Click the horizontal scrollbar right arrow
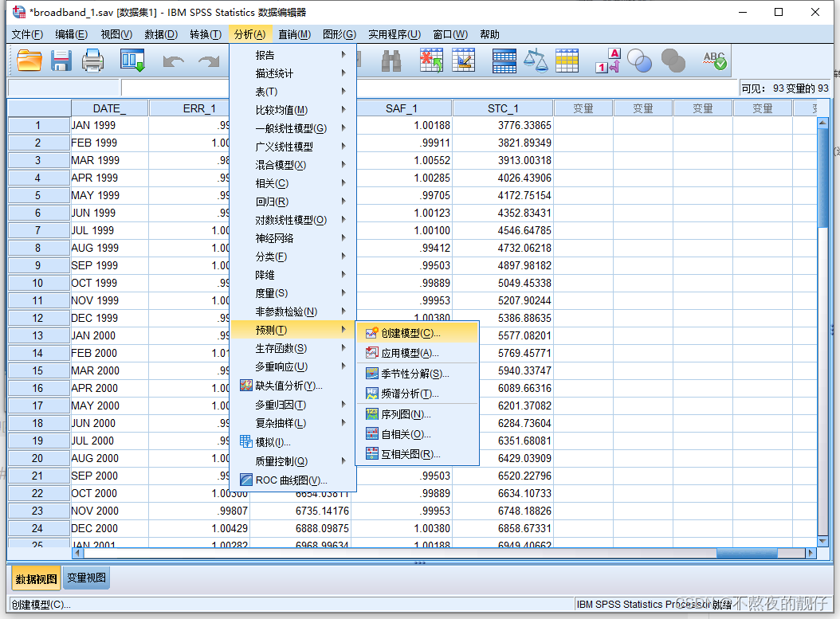The image size is (840, 619). pyautogui.click(x=810, y=553)
